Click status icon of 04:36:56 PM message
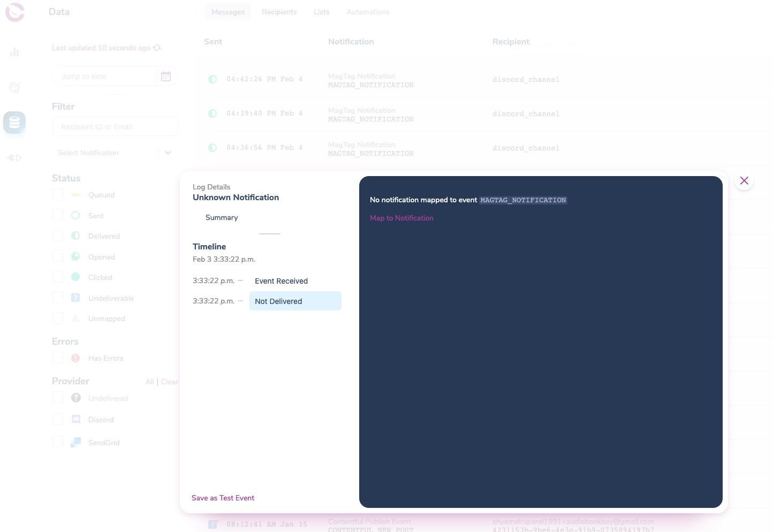The height and width of the screenshot is (532, 773). (213, 148)
